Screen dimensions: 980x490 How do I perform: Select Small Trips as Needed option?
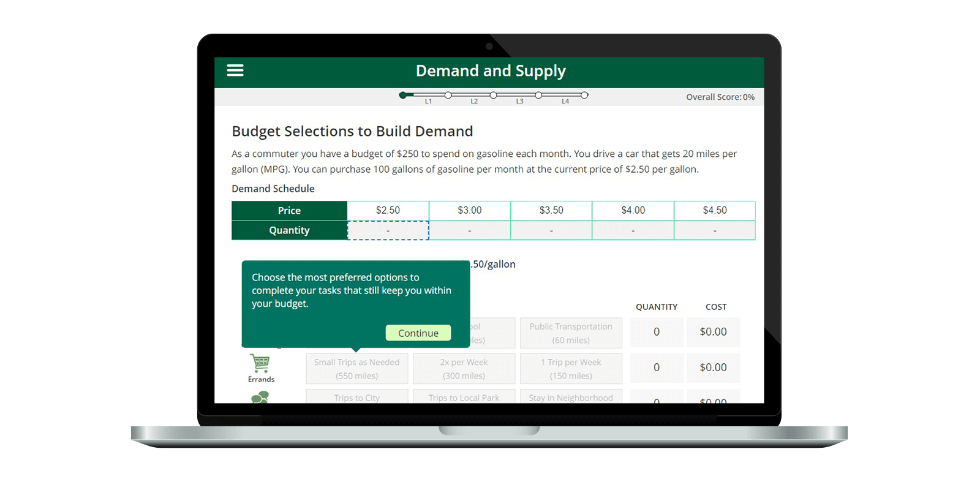click(x=357, y=369)
